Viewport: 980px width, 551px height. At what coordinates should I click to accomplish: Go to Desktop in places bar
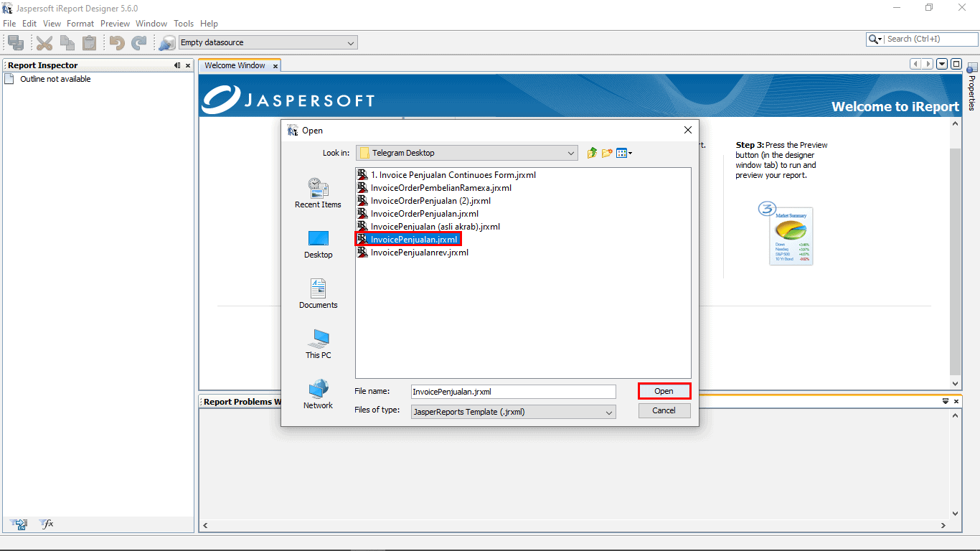318,245
